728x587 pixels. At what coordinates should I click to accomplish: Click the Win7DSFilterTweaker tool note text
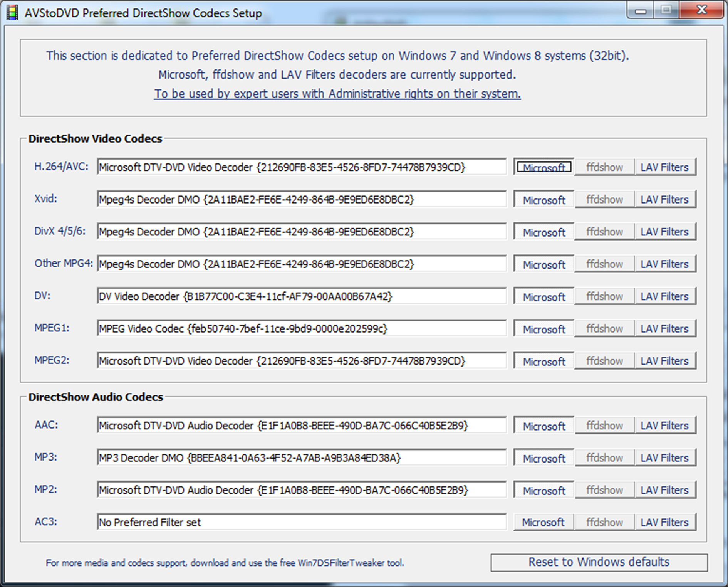pos(225,563)
